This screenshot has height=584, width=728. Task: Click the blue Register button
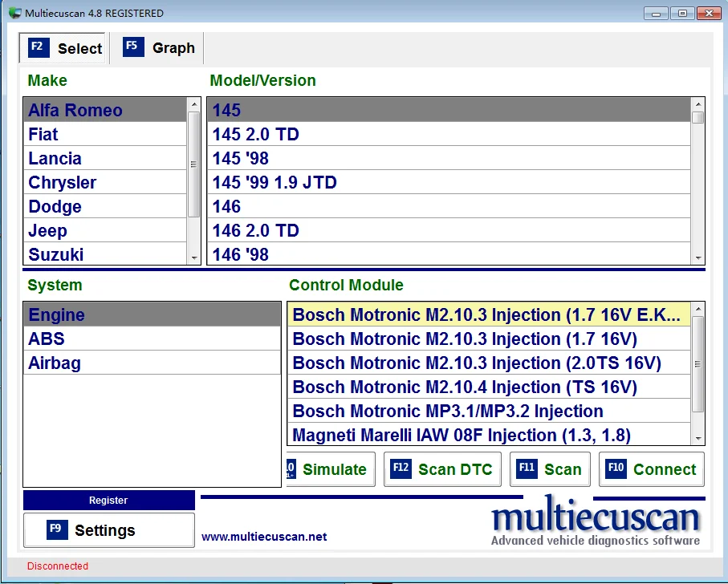click(x=108, y=500)
